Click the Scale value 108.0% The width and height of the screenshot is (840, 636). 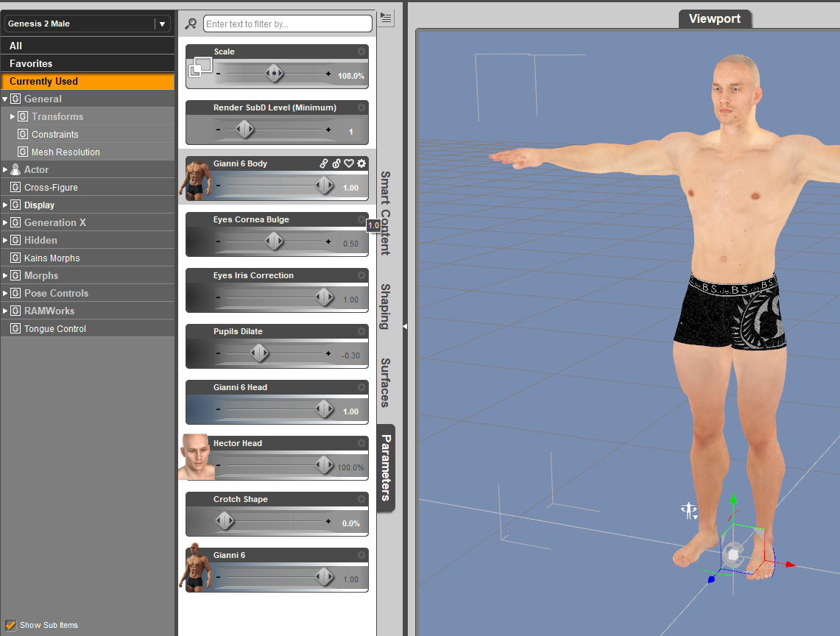351,76
